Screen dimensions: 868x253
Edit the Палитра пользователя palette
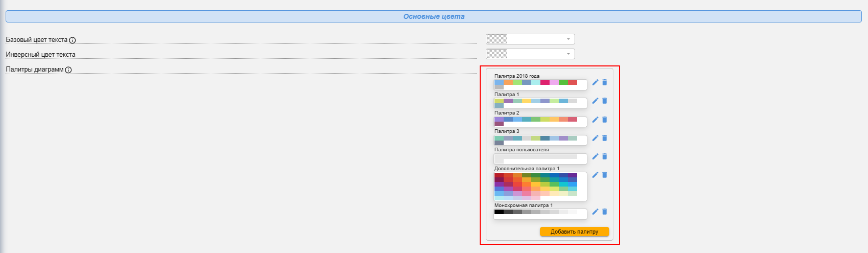(x=595, y=156)
